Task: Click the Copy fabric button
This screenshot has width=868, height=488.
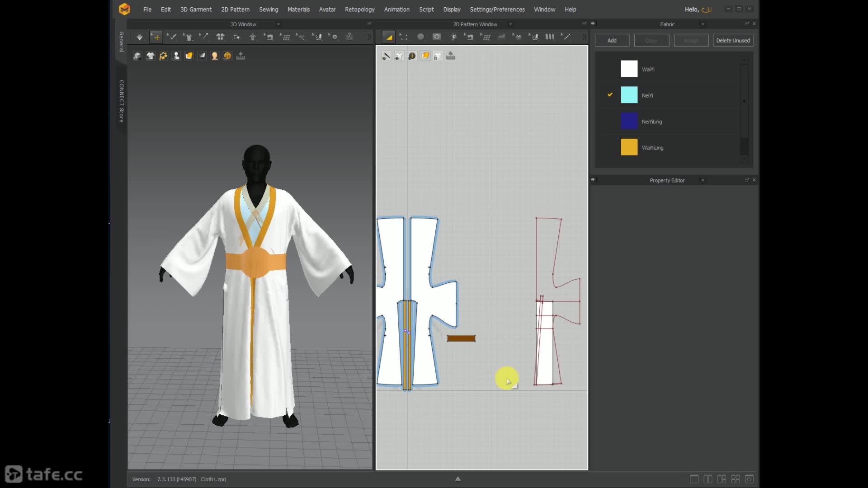Action: pos(651,41)
